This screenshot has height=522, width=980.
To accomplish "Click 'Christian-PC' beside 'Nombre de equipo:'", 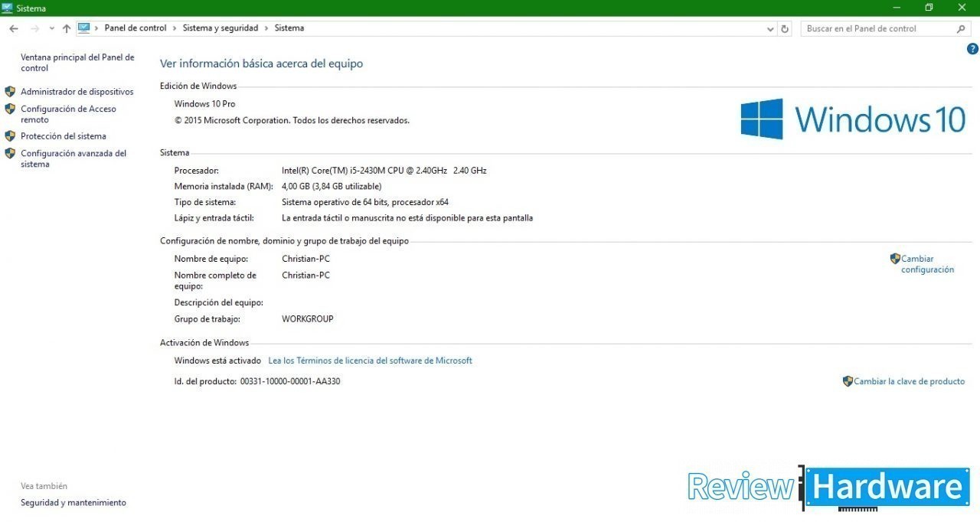I will pyautogui.click(x=305, y=259).
